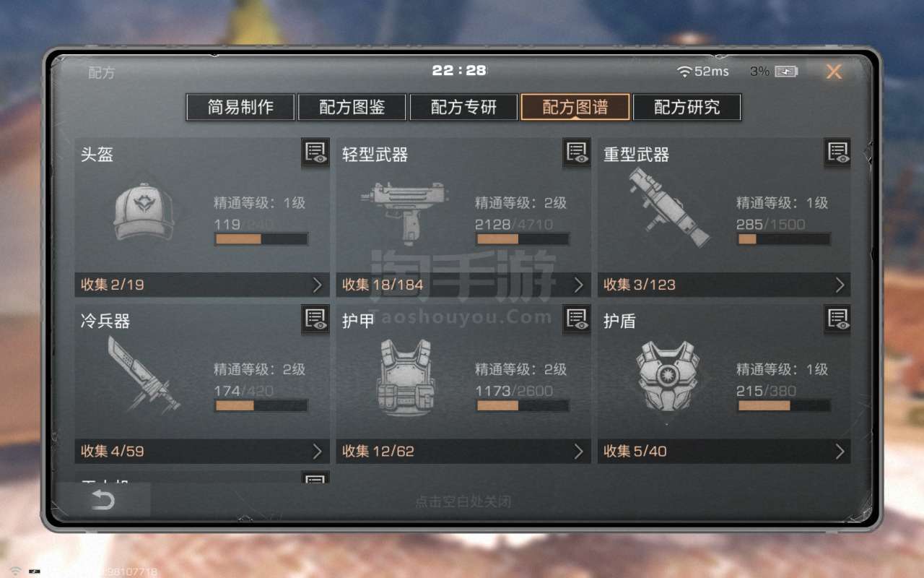924x578 pixels.
Task: Click the shield chestplate icon
Action: [668, 376]
